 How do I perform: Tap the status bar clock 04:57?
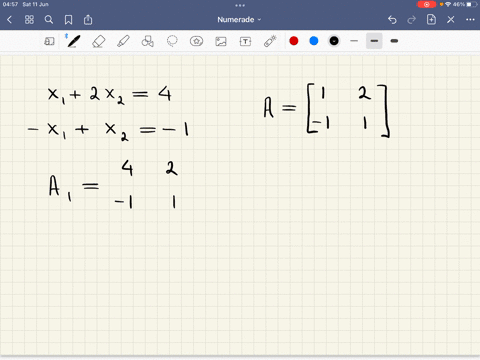point(10,4)
